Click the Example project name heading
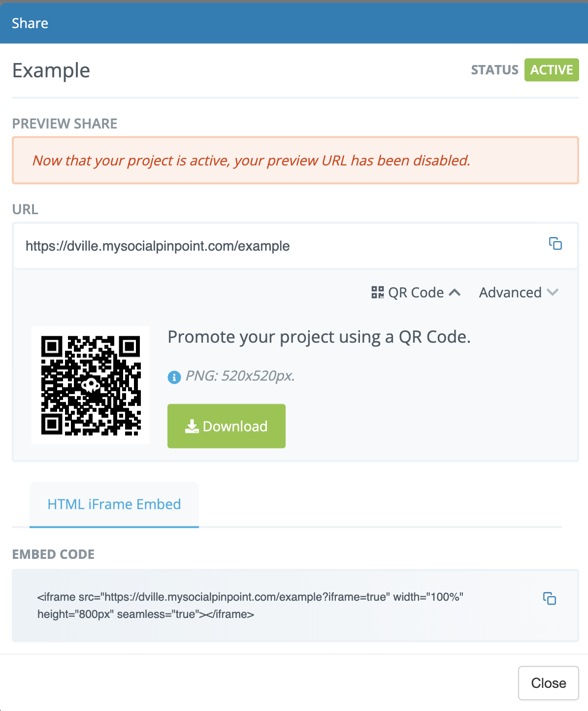The height and width of the screenshot is (711, 588). [x=51, y=70]
